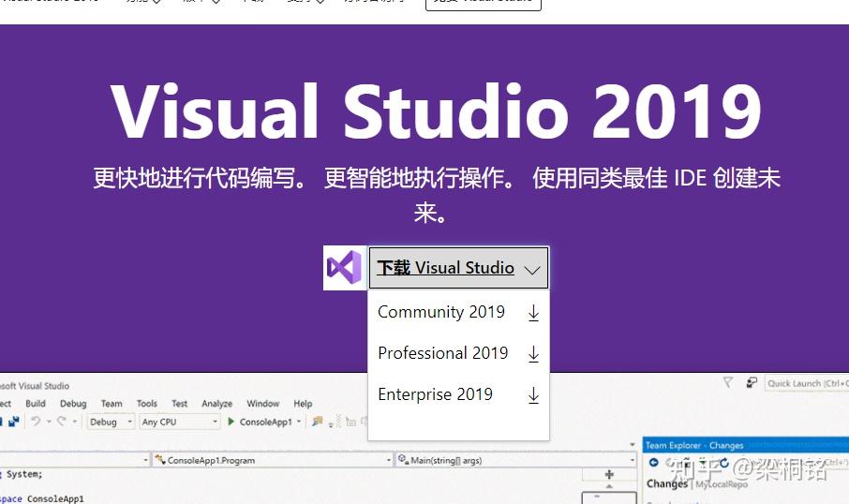Open the Main(string[] args) member dropdown

[516, 460]
